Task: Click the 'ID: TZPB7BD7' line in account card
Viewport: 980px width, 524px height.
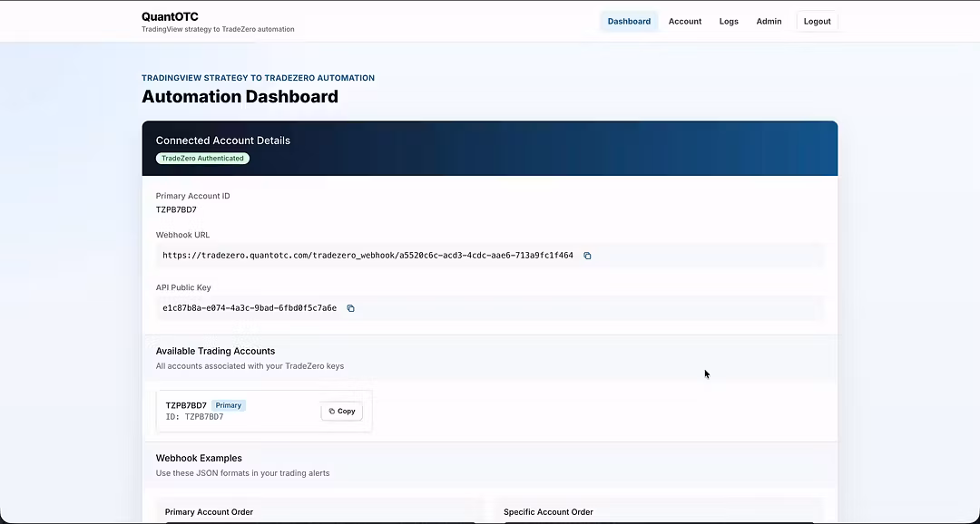Action: (x=194, y=417)
